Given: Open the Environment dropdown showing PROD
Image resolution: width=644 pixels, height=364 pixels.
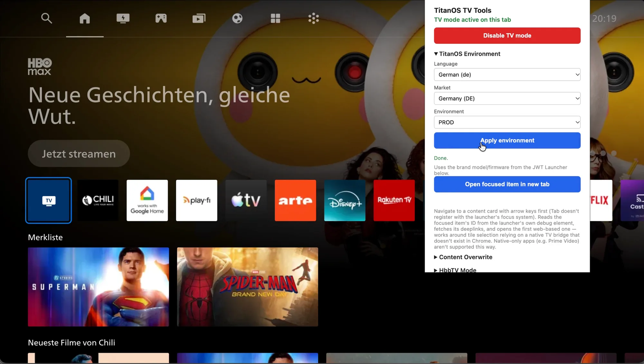Looking at the screenshot, I should 507,122.
